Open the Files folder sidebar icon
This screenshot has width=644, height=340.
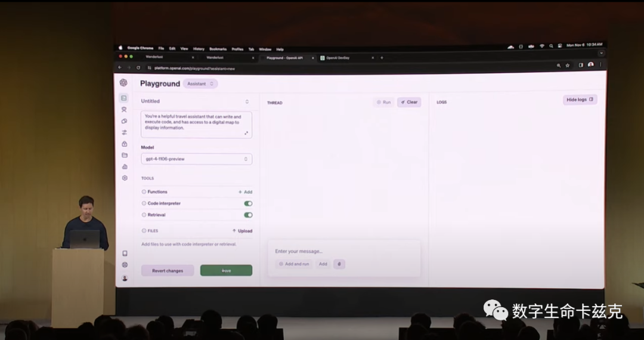click(125, 155)
